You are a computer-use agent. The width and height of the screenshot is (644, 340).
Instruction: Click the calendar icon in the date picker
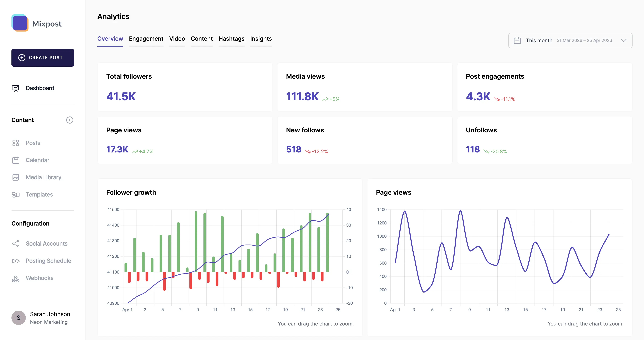(x=518, y=40)
